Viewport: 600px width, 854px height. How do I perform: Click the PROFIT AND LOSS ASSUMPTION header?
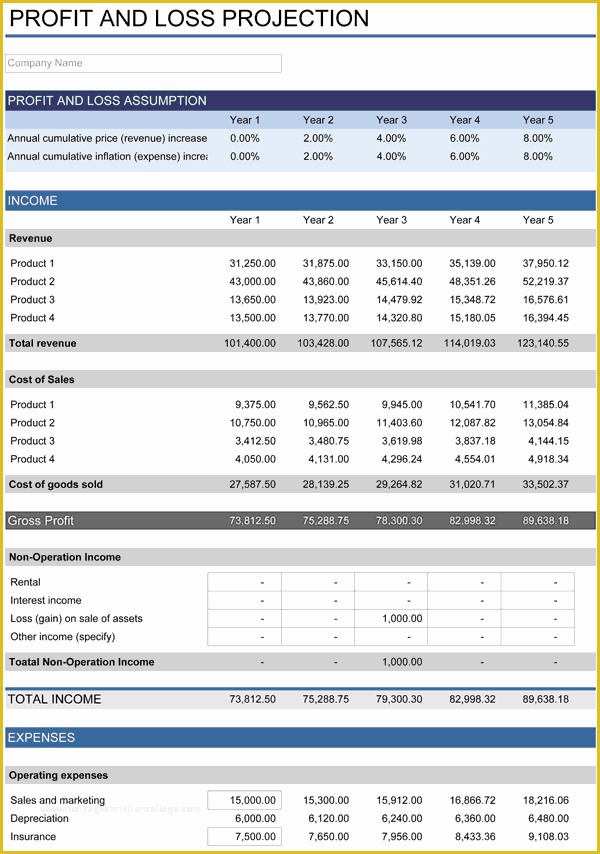point(301,101)
